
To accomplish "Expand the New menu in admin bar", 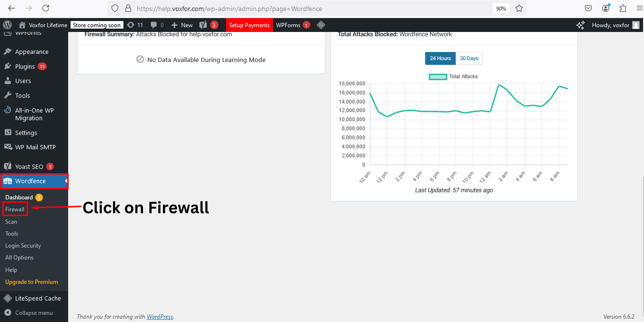I will (182, 25).
